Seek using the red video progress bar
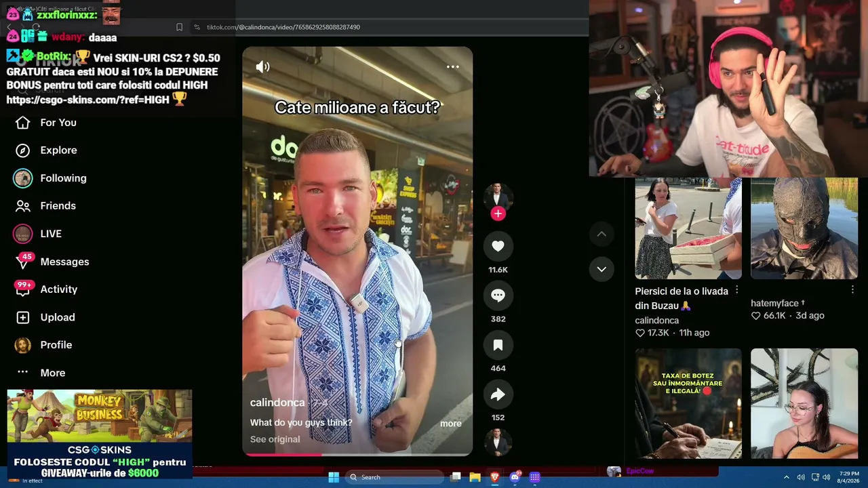868x488 pixels. point(357,454)
